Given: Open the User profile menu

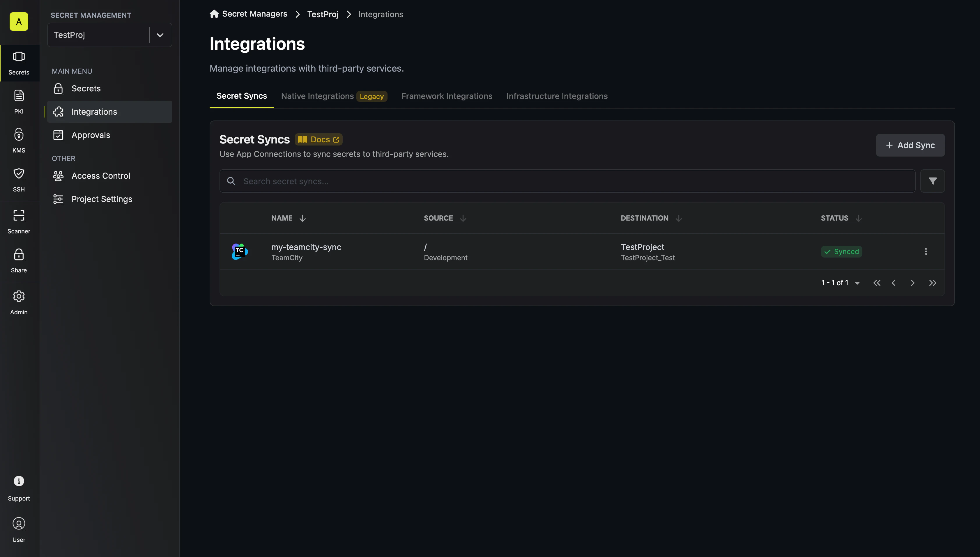Looking at the screenshot, I should coord(19,530).
